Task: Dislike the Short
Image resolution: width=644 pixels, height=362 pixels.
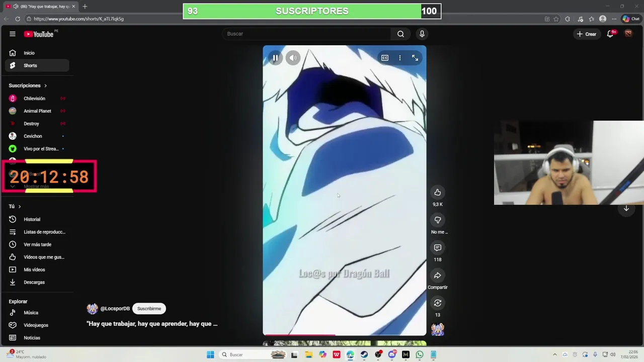Action: pyautogui.click(x=438, y=220)
